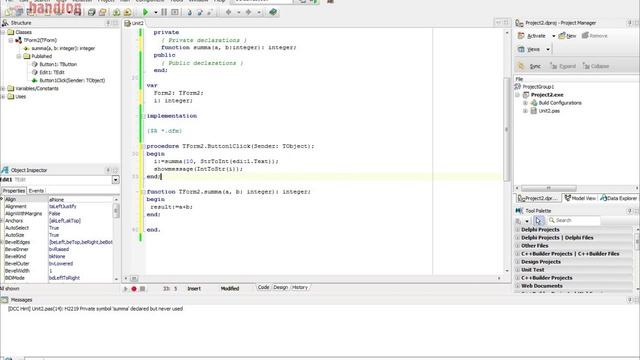Expand the Web Documents palette category
This screenshot has height=360, width=640.
pyautogui.click(x=518, y=286)
